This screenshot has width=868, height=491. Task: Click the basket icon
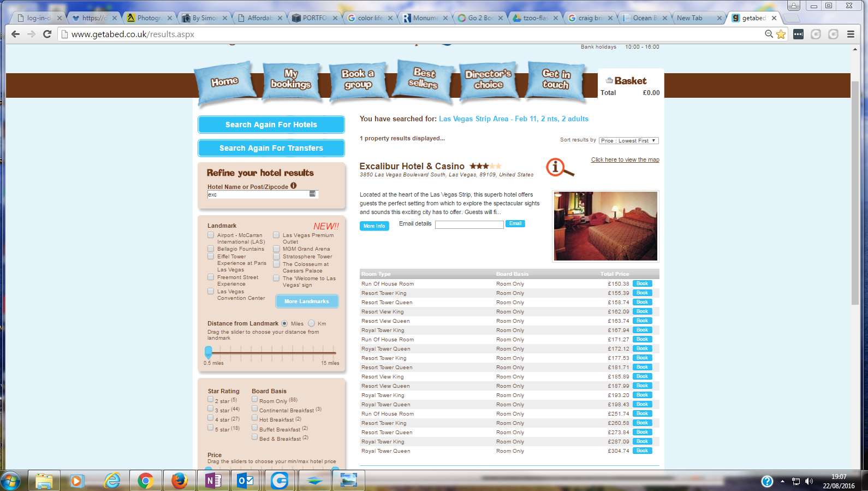coord(609,80)
